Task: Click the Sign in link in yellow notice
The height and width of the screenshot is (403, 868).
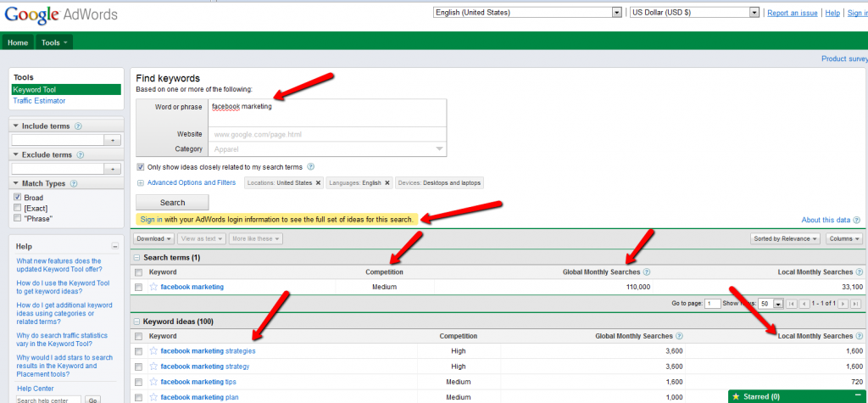Action: 151,220
